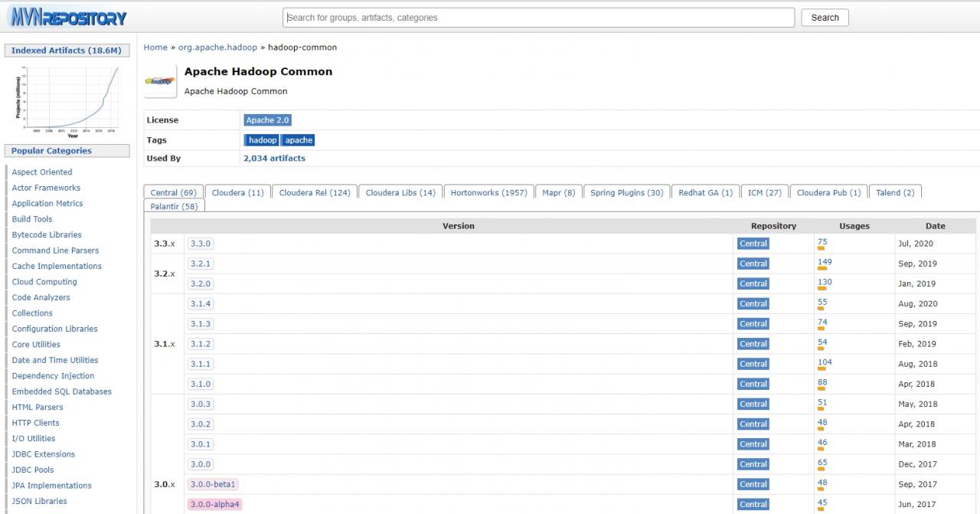980x514 pixels.
Task: Go to Home breadcrumb
Action: [x=155, y=47]
